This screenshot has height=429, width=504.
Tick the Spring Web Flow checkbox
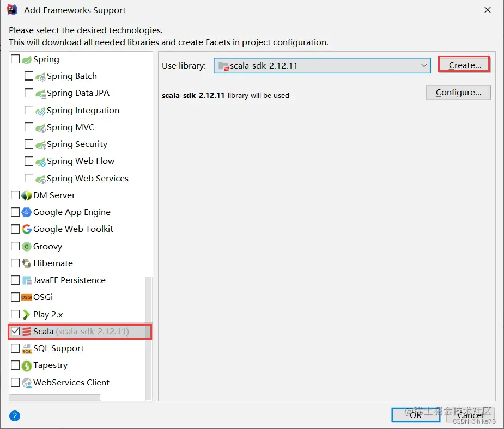click(x=29, y=161)
